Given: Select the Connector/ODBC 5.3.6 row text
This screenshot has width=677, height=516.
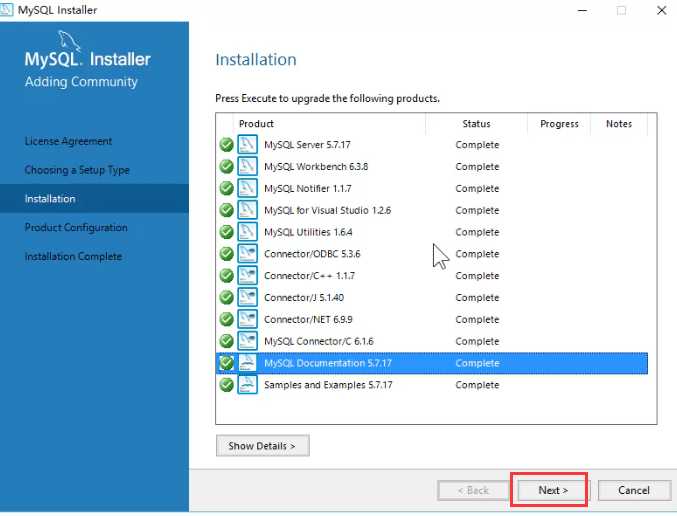Looking at the screenshot, I should pyautogui.click(x=312, y=254).
